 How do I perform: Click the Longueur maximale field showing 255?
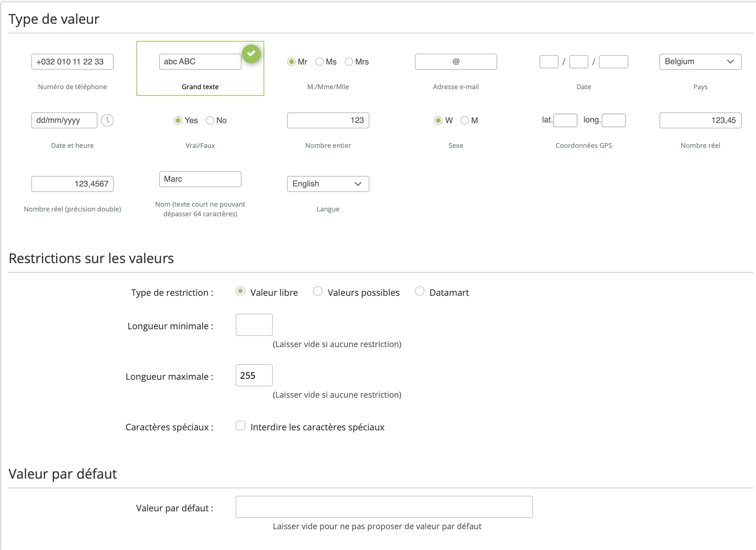(x=254, y=375)
